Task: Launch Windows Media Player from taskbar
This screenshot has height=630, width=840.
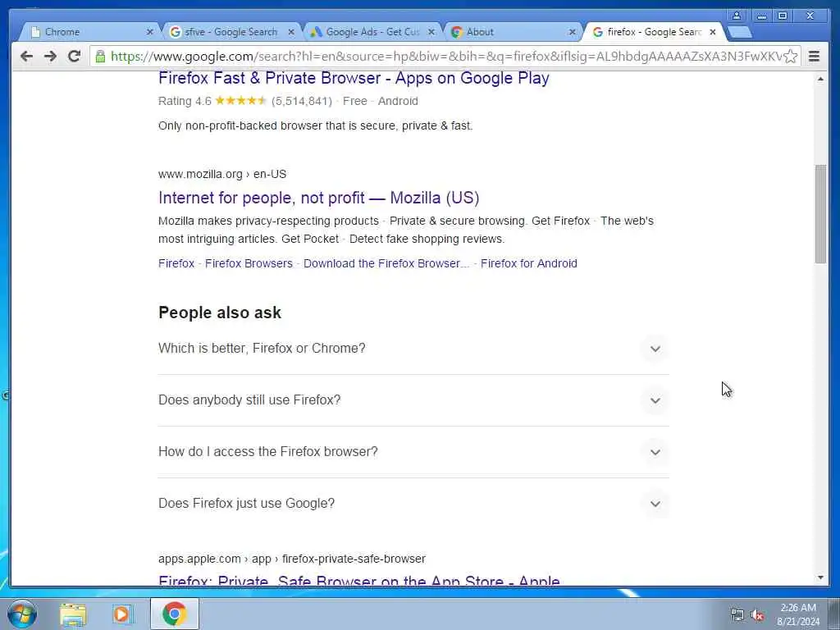Action: (x=121, y=614)
